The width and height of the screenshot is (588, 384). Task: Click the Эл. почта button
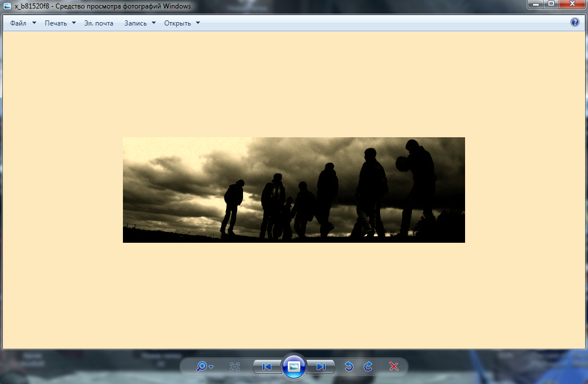(99, 23)
